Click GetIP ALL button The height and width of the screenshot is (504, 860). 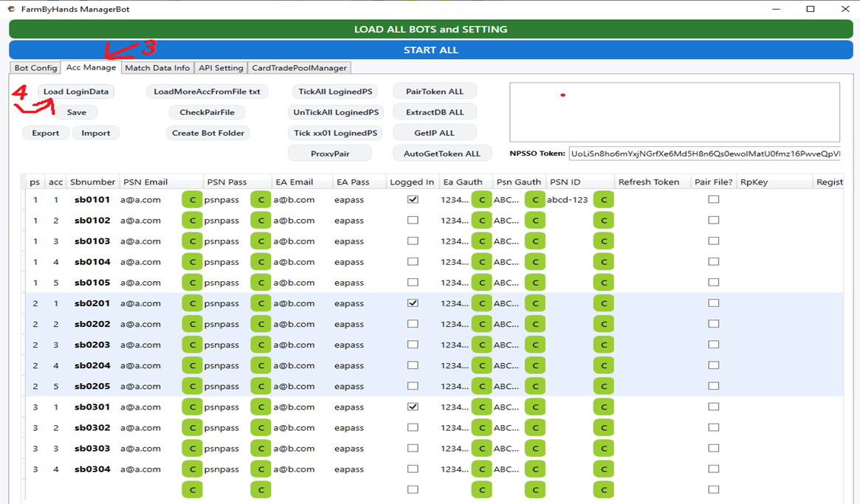(434, 134)
